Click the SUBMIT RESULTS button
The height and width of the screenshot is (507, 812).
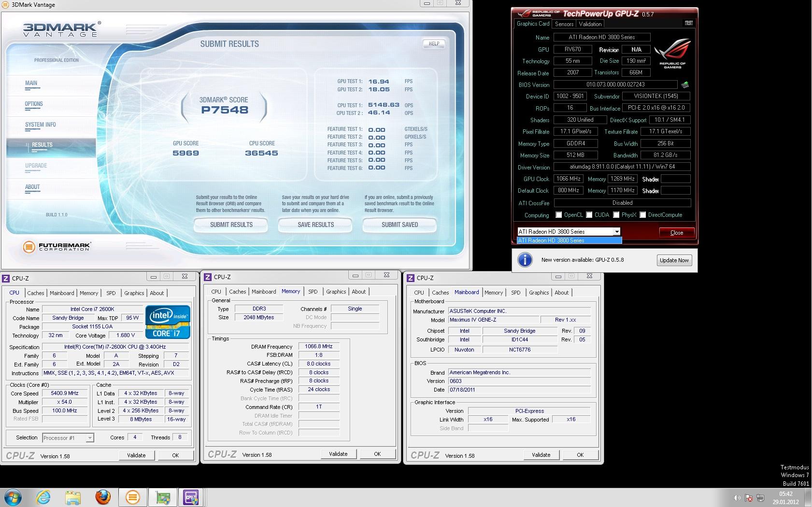231,225
